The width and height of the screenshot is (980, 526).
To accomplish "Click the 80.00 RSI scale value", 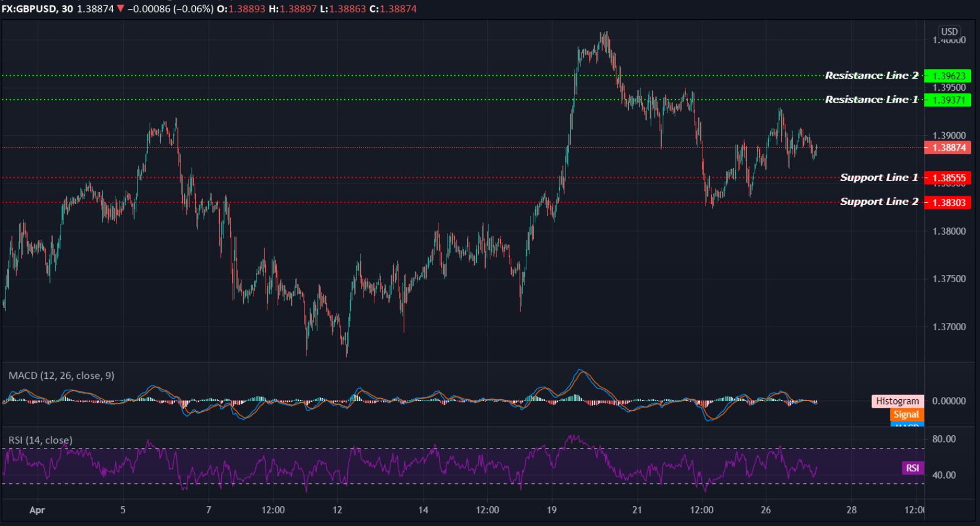I will click(944, 440).
